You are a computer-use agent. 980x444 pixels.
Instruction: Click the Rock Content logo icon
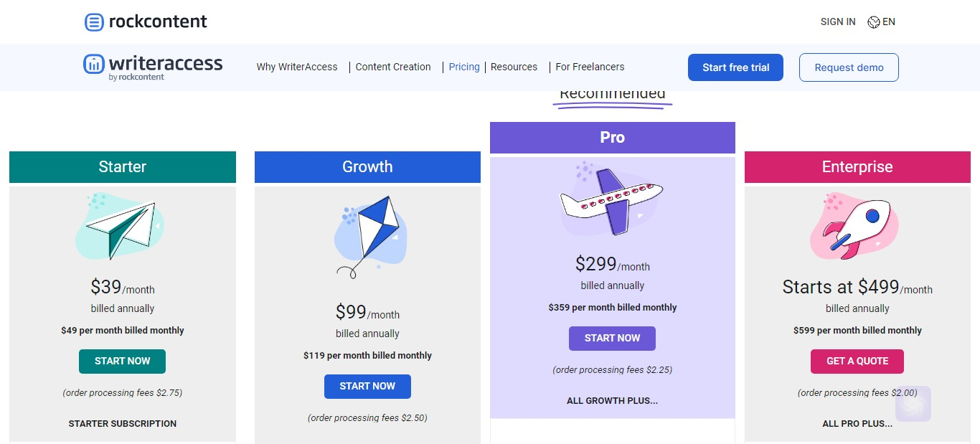[94, 22]
